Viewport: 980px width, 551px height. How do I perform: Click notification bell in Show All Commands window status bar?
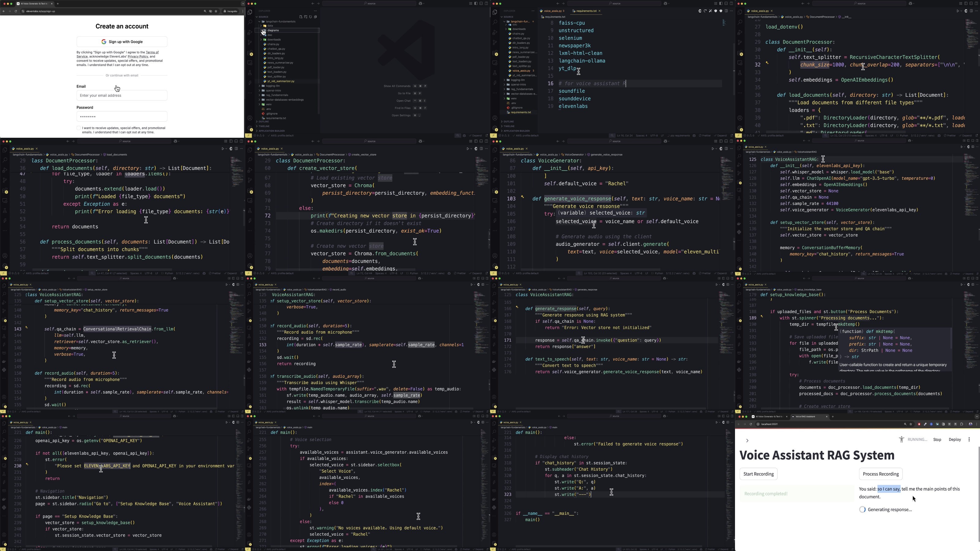(x=487, y=136)
